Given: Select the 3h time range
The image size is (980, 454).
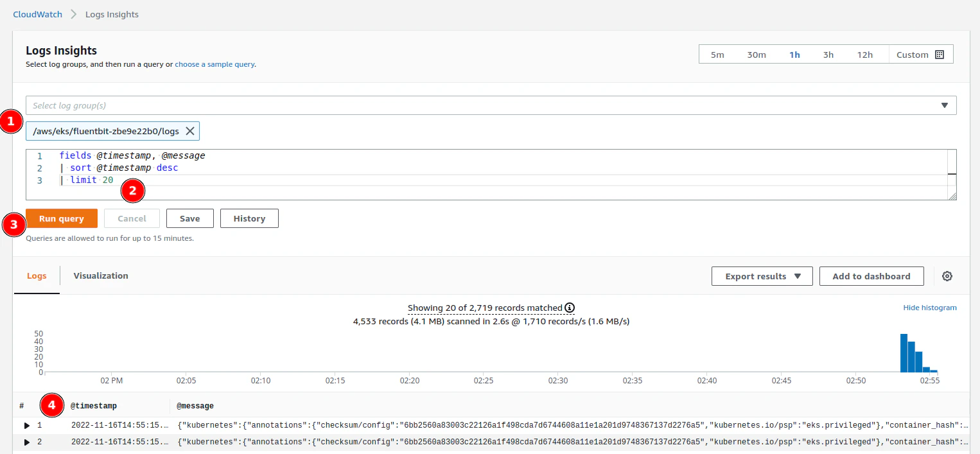Looking at the screenshot, I should (828, 55).
